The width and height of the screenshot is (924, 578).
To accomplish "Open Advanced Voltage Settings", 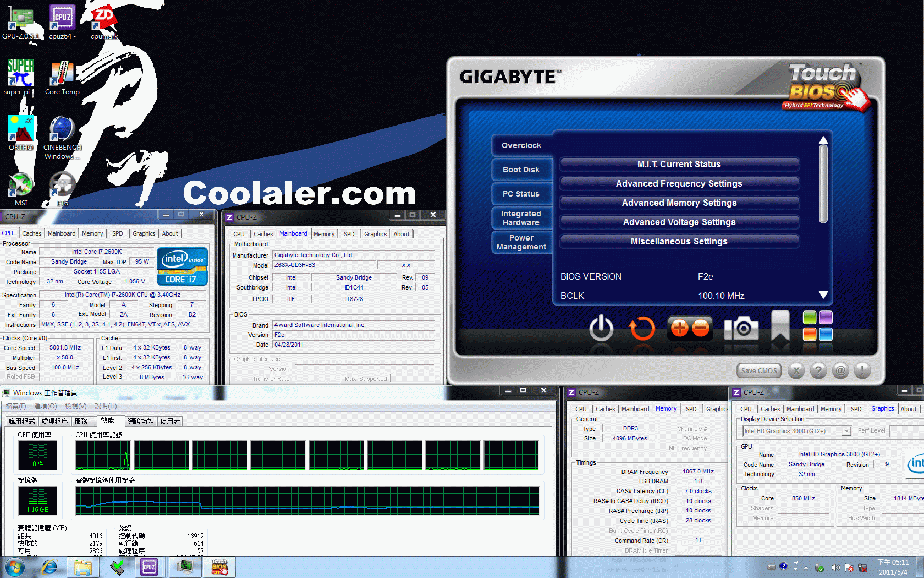I will 679,222.
